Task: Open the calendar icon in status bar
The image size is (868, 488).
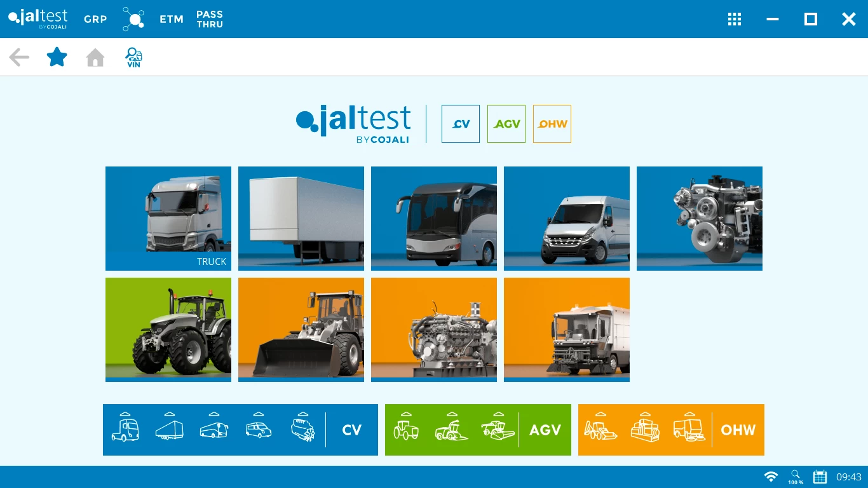Action: coord(820,477)
